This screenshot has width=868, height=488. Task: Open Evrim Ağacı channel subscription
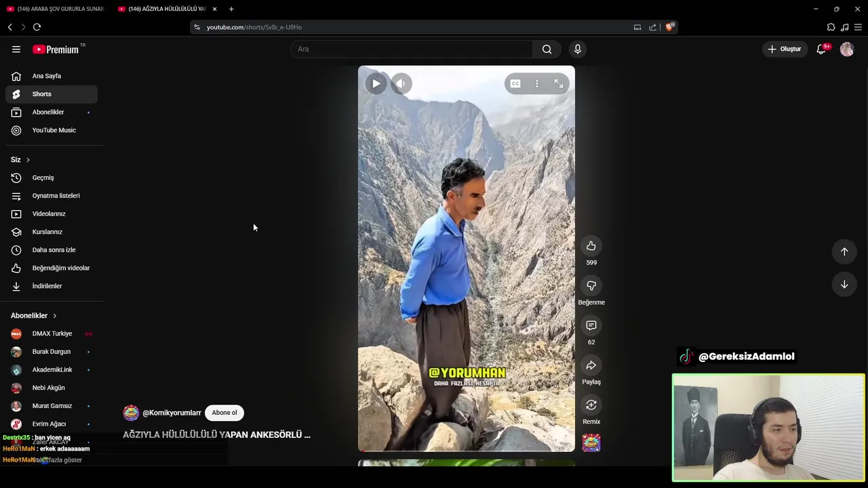pyautogui.click(x=52, y=424)
